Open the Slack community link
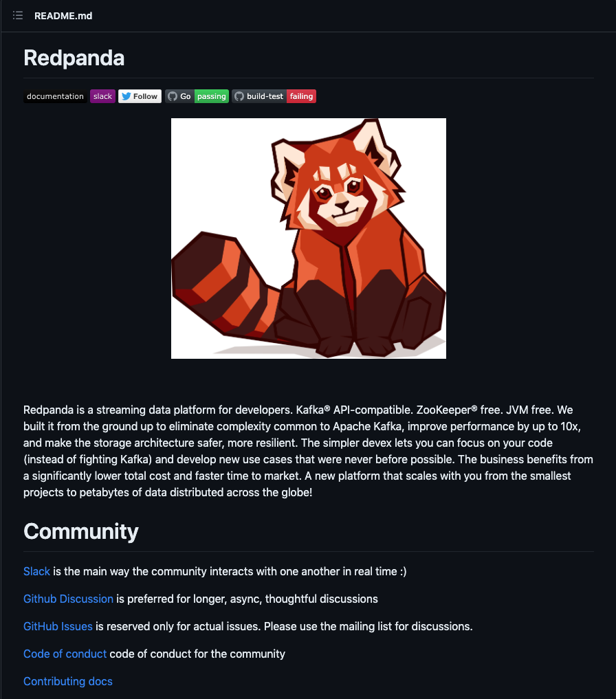 tap(36, 572)
